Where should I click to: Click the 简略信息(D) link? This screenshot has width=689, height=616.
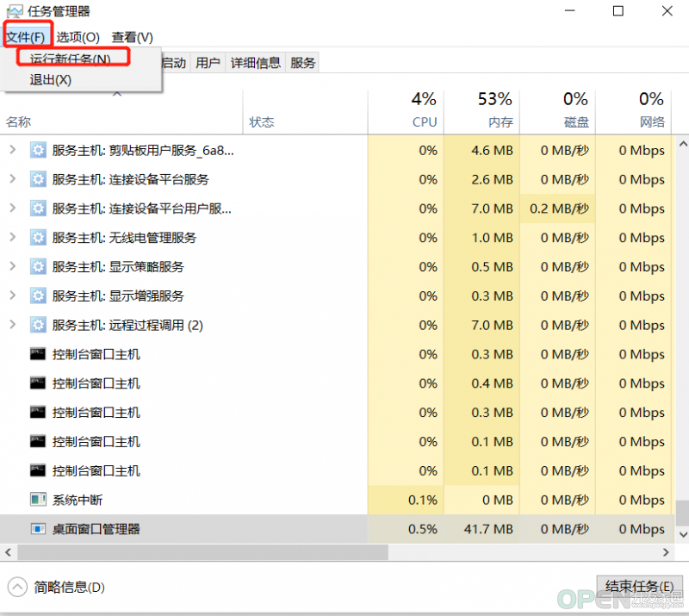point(69,587)
